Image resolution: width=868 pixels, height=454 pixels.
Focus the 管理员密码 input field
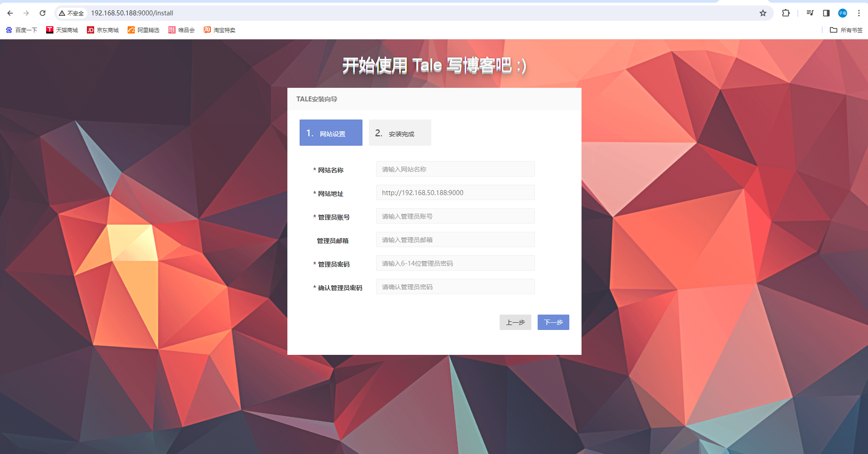(x=455, y=263)
